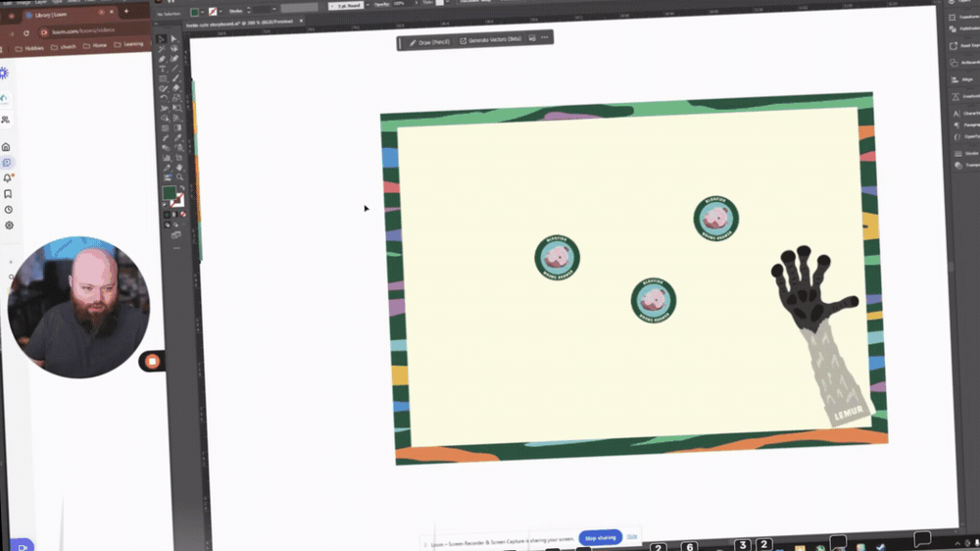Open the Align panel
Image resolution: width=980 pixels, height=551 pixels.
pyautogui.click(x=963, y=79)
